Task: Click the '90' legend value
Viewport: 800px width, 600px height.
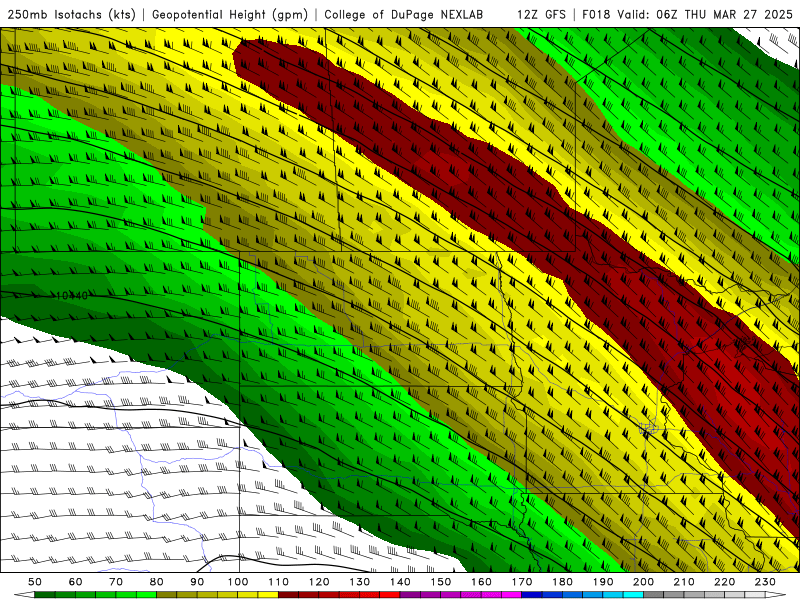Action: (197, 582)
